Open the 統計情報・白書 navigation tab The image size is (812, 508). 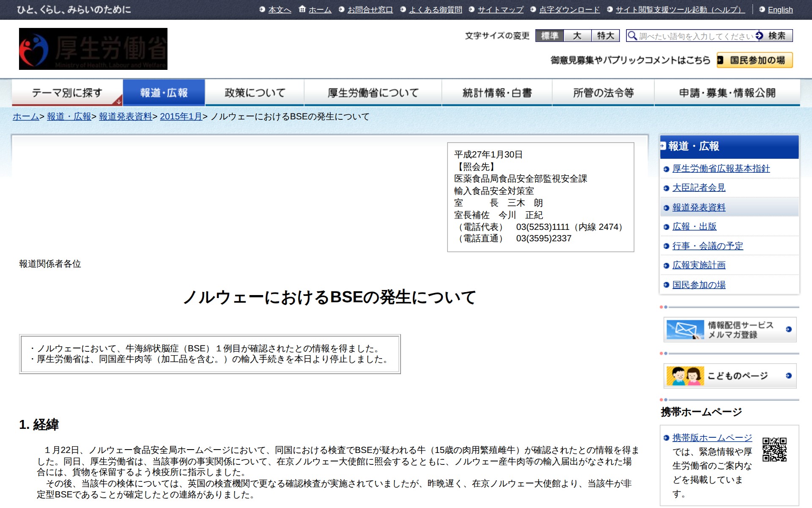497,93
